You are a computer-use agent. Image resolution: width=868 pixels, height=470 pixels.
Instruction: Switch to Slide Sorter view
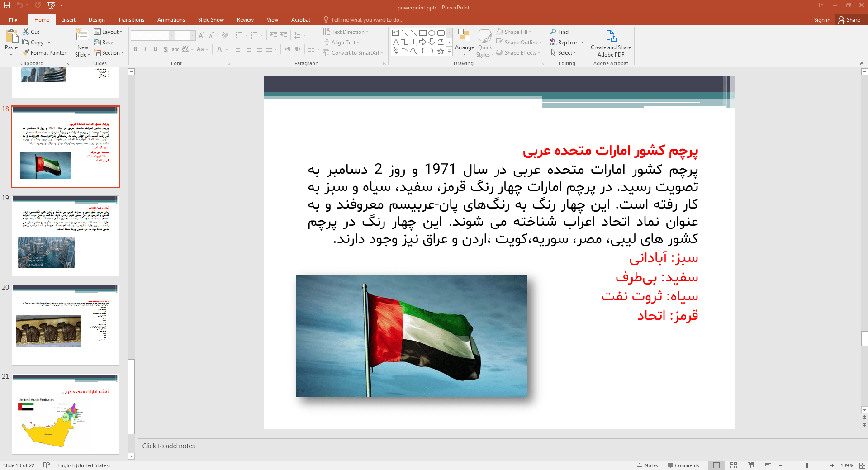(734, 465)
